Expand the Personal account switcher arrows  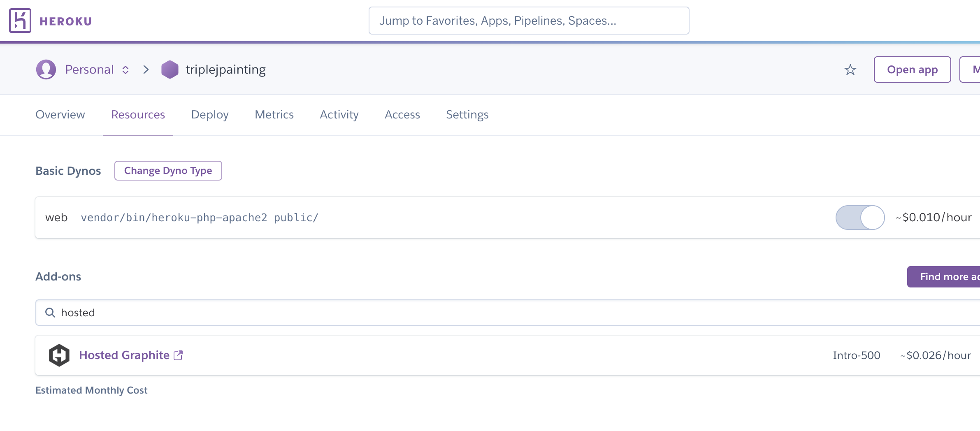click(125, 70)
